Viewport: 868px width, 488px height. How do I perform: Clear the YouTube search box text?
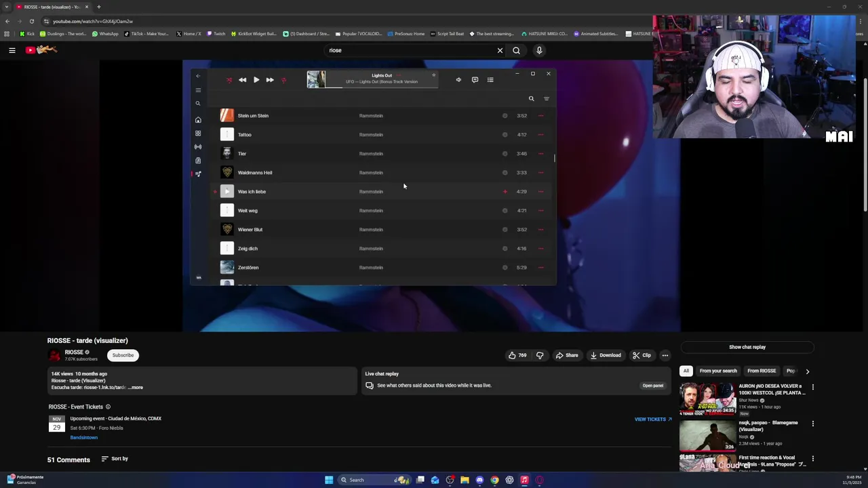coord(500,50)
